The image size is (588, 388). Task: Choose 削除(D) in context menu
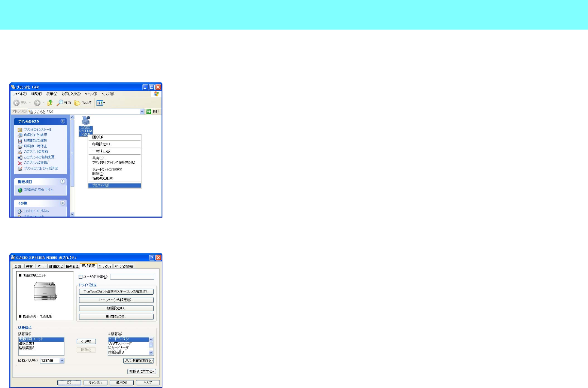tap(115, 174)
